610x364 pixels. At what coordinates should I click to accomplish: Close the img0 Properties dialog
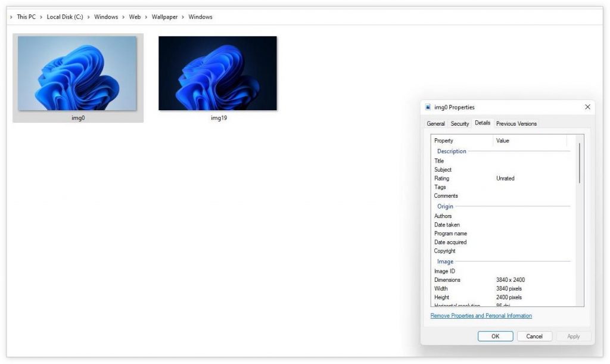[587, 107]
